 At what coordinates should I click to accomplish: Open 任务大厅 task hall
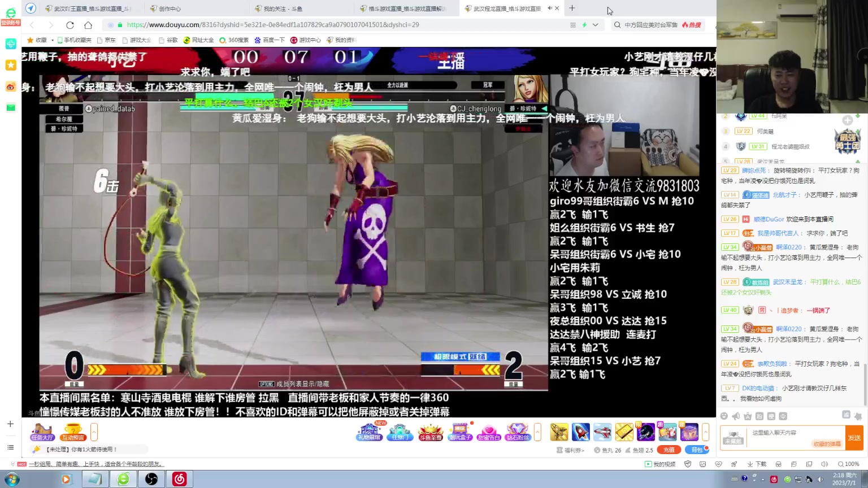click(x=42, y=432)
